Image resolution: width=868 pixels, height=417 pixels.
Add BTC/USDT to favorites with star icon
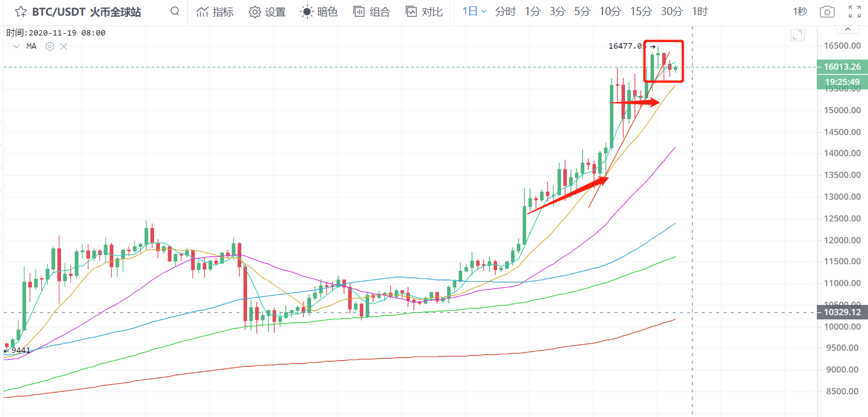click(20, 12)
